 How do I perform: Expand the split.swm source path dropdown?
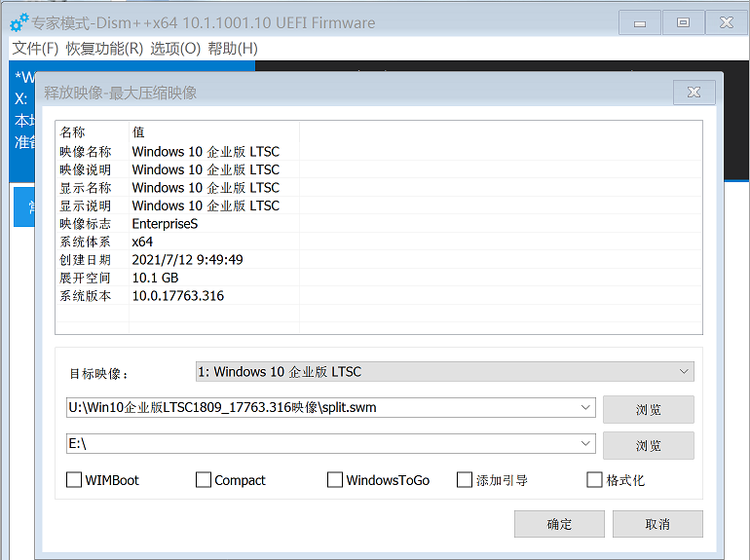(585, 407)
